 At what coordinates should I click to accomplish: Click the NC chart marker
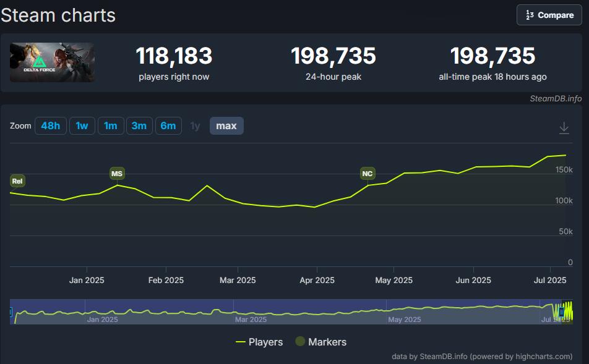click(368, 174)
